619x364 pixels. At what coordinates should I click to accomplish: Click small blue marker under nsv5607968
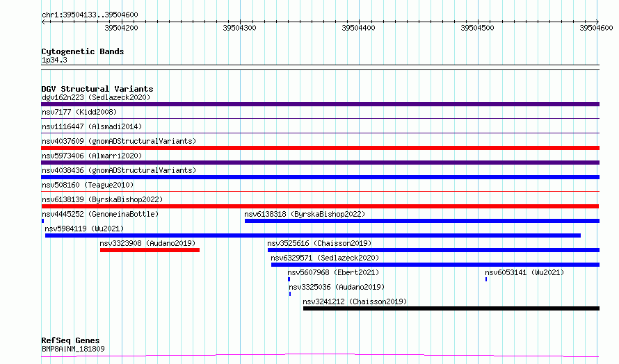[289, 279]
